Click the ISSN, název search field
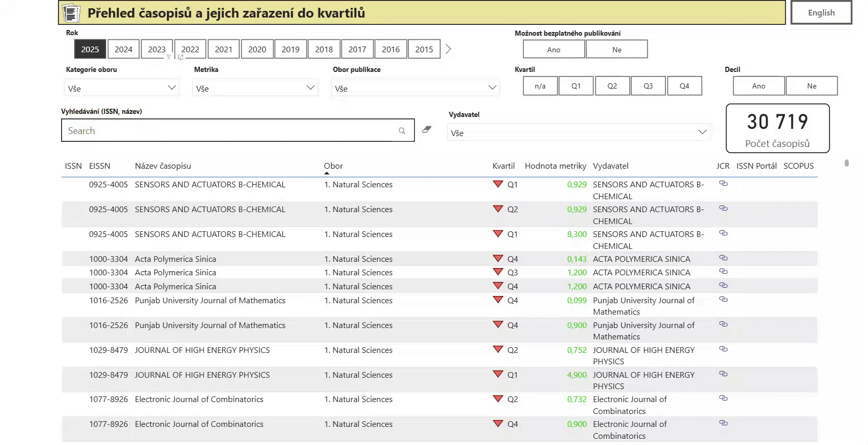The image size is (868, 445). 238,130
